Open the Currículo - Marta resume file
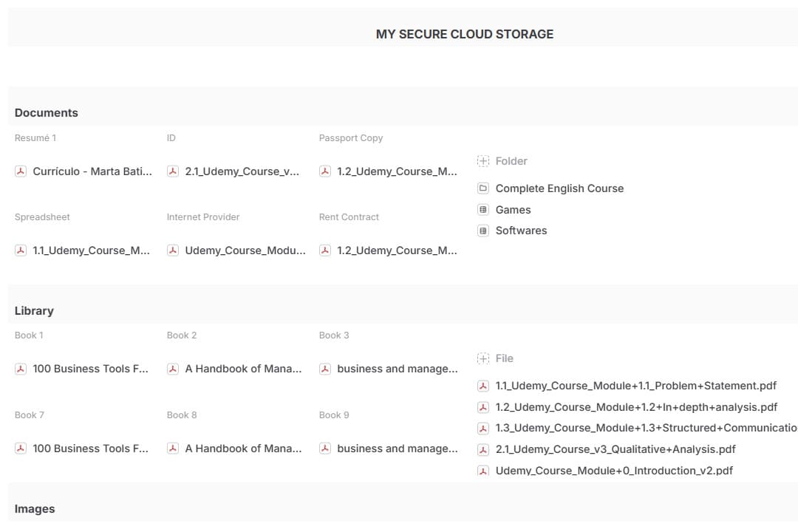798x532 pixels. click(92, 171)
